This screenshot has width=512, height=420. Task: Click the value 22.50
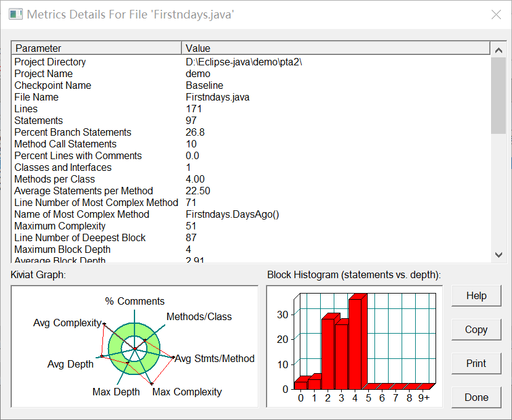pyautogui.click(x=198, y=191)
